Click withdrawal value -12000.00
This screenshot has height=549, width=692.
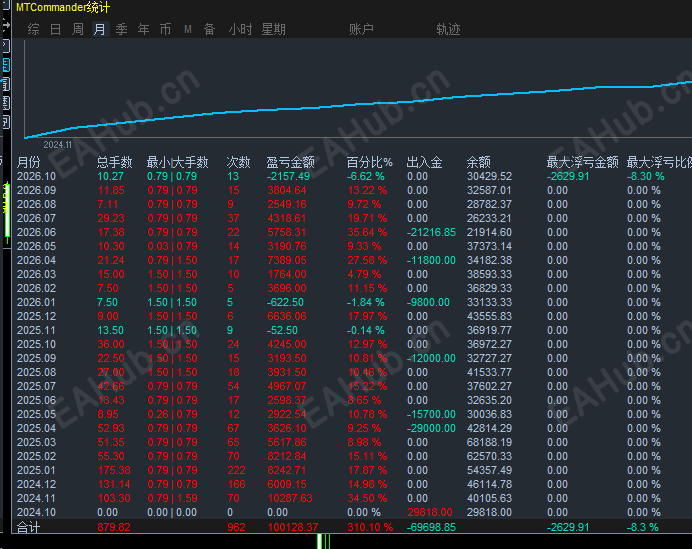click(x=431, y=358)
